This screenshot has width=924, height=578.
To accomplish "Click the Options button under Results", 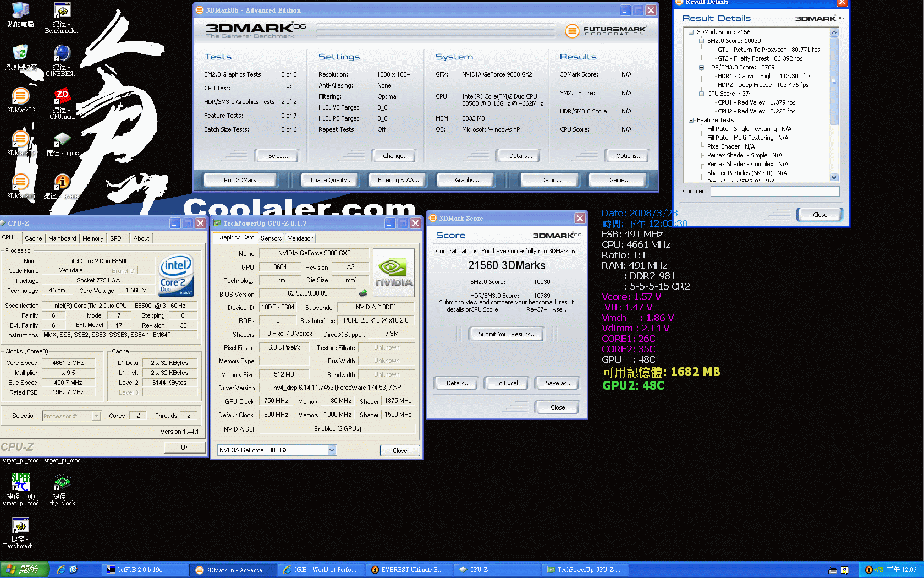I will point(629,156).
